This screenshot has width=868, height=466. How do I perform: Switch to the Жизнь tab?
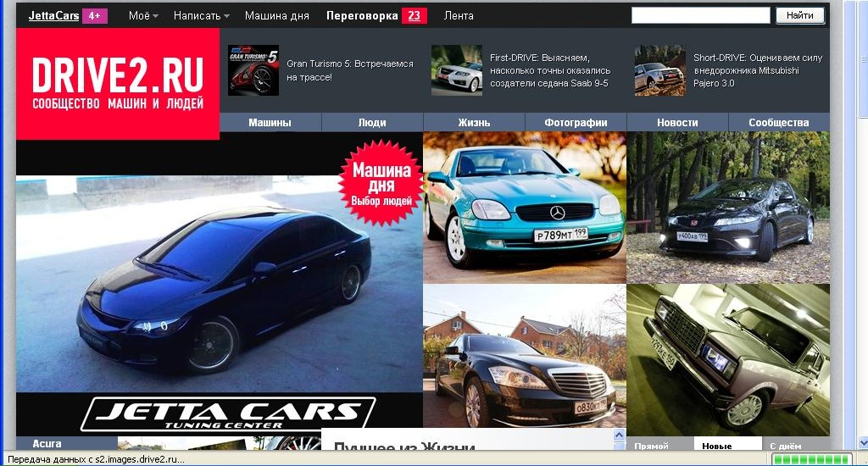click(474, 122)
